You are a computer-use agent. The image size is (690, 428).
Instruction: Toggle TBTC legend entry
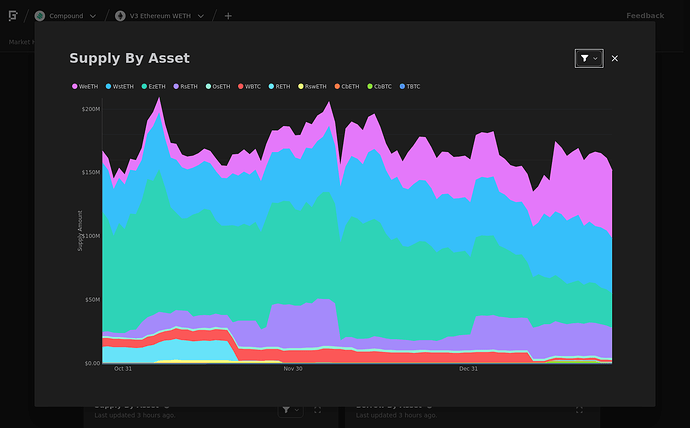(x=410, y=87)
